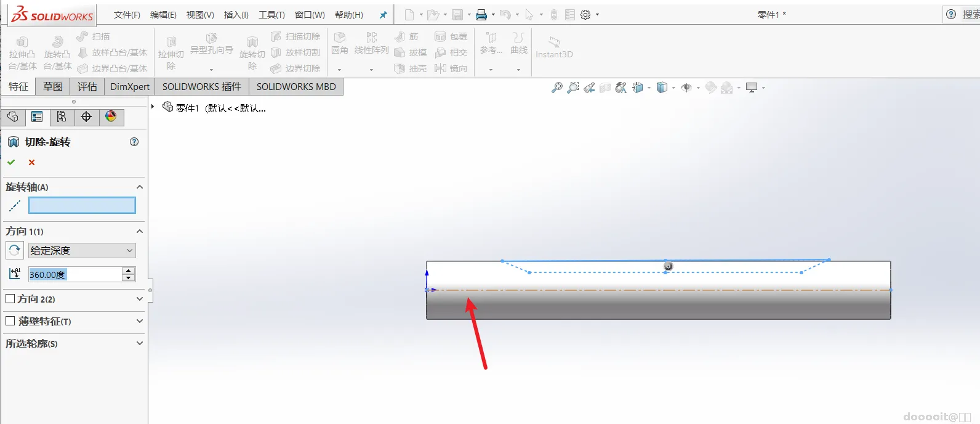Image resolution: width=980 pixels, height=424 pixels.
Task: Click the New document icon
Action: (409, 15)
